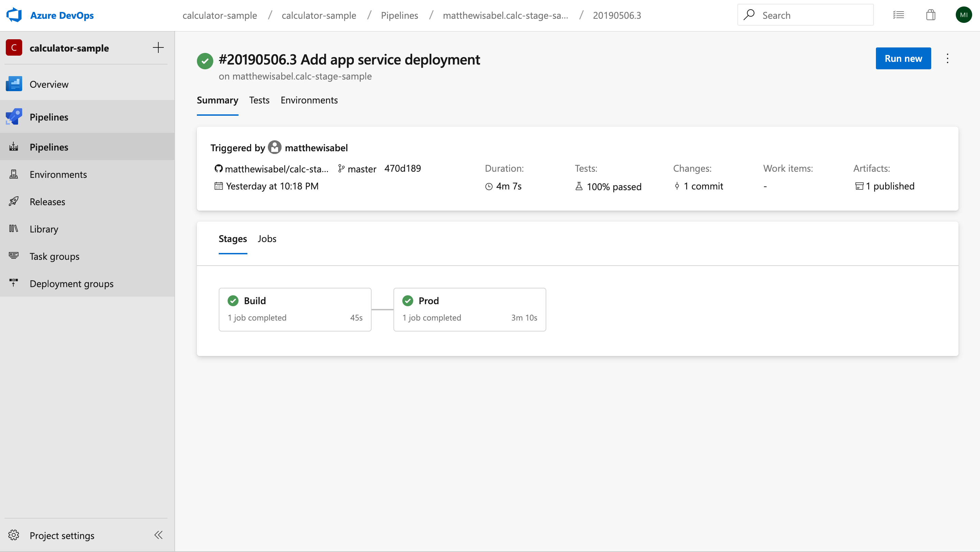Image resolution: width=980 pixels, height=552 pixels.
Task: Click the clock icon next to 4m 7s
Action: pos(489,186)
